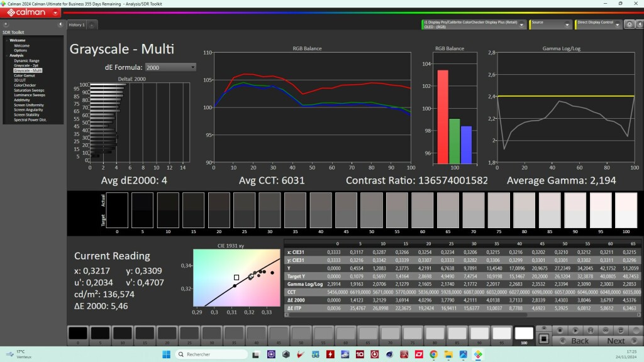Click the 75 actual/target grayscale swatch

pos(499,210)
